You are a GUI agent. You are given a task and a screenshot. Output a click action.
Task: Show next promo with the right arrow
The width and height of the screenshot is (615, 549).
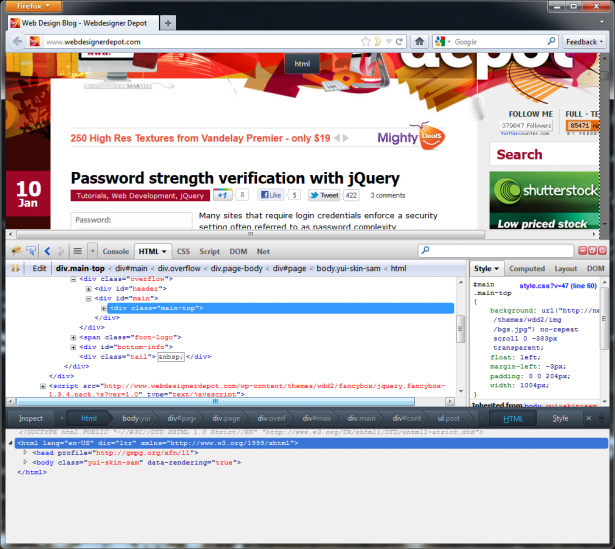(346, 138)
